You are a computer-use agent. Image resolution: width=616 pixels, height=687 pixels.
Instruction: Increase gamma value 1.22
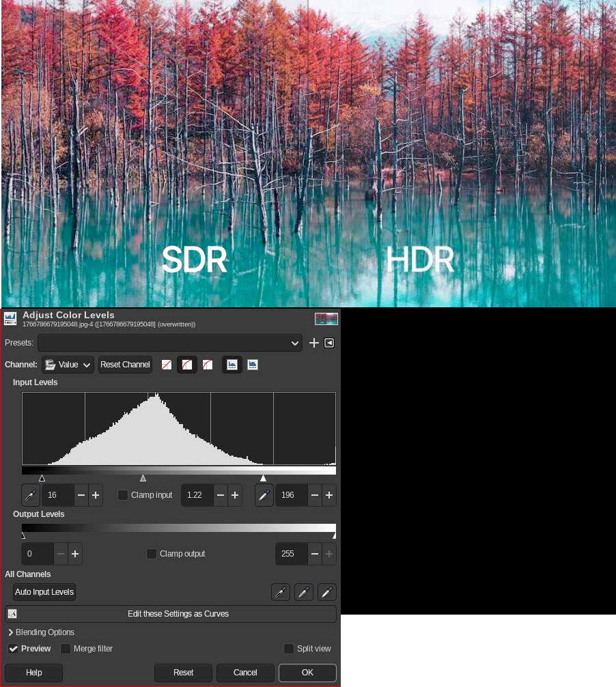[235, 495]
